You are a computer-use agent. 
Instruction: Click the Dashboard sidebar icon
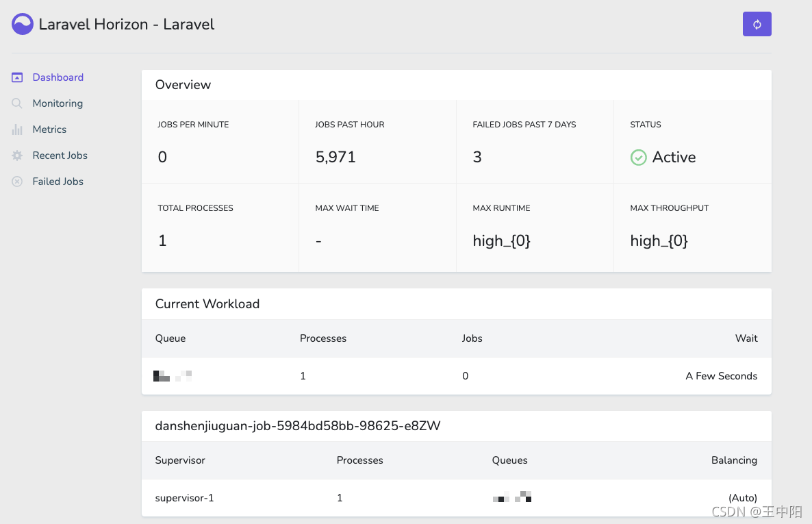pyautogui.click(x=17, y=77)
